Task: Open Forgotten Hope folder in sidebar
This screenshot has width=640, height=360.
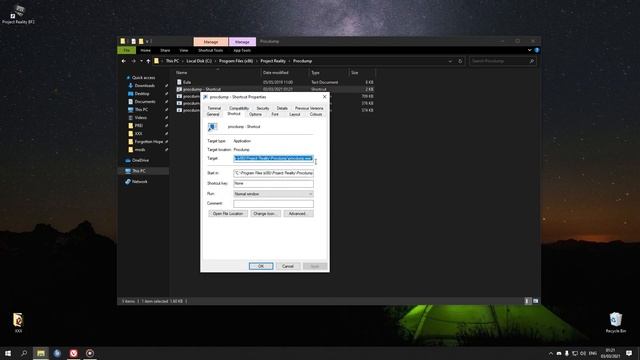Action: 149,142
